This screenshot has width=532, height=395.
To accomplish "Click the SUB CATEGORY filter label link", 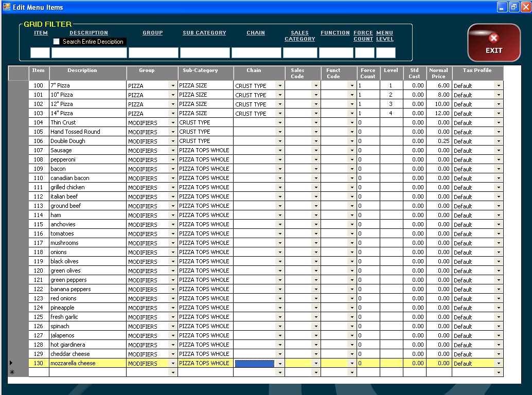I will [204, 33].
